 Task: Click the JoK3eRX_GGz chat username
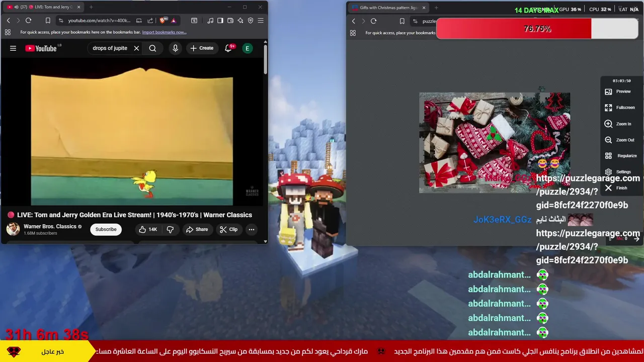(502, 220)
